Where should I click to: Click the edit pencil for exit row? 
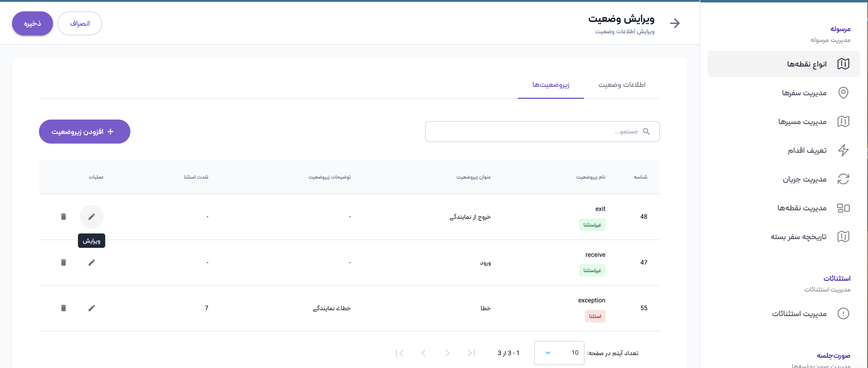point(91,216)
